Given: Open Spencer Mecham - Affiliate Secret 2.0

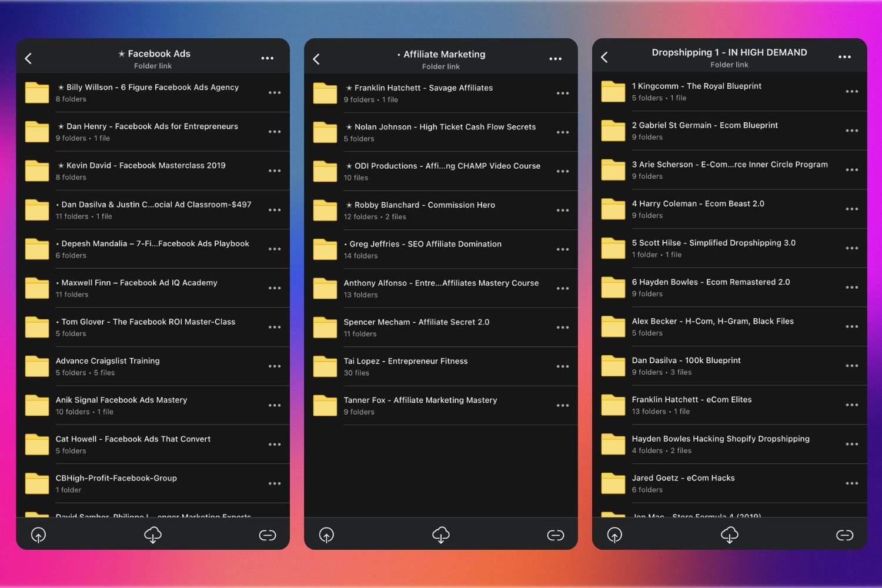Looking at the screenshot, I should pos(441,328).
